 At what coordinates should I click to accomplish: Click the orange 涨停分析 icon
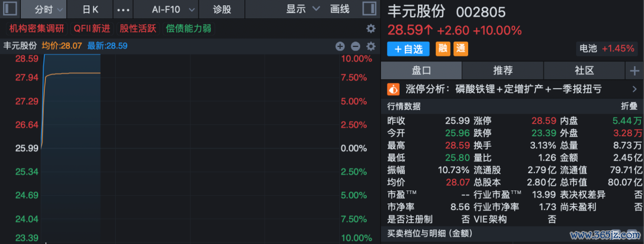click(394, 89)
